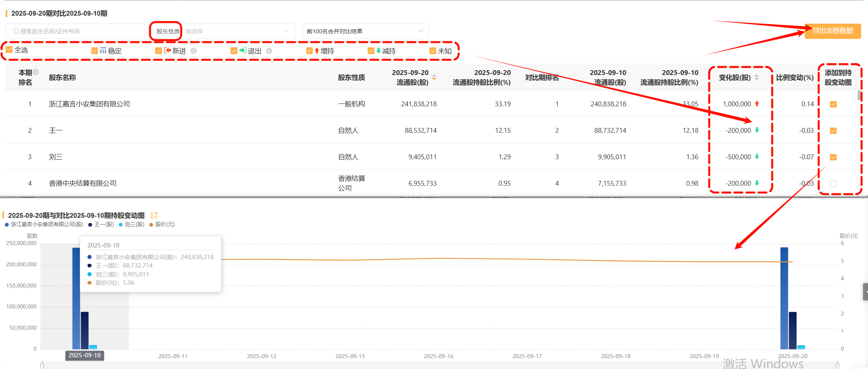The image size is (868, 369).
Task: Click the 搜索股东名称/证件号码 search field
Action: point(75,31)
